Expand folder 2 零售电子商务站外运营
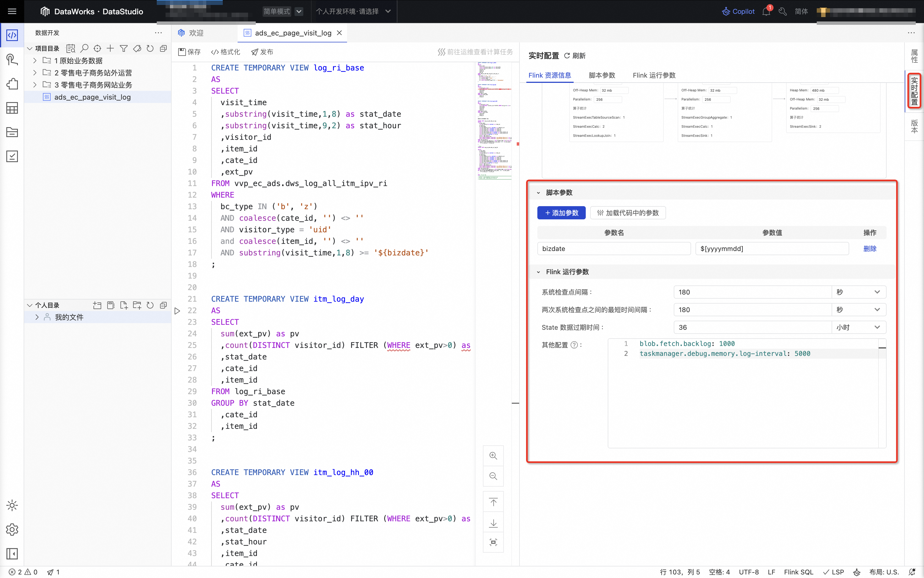This screenshot has width=924, height=578. tap(35, 73)
